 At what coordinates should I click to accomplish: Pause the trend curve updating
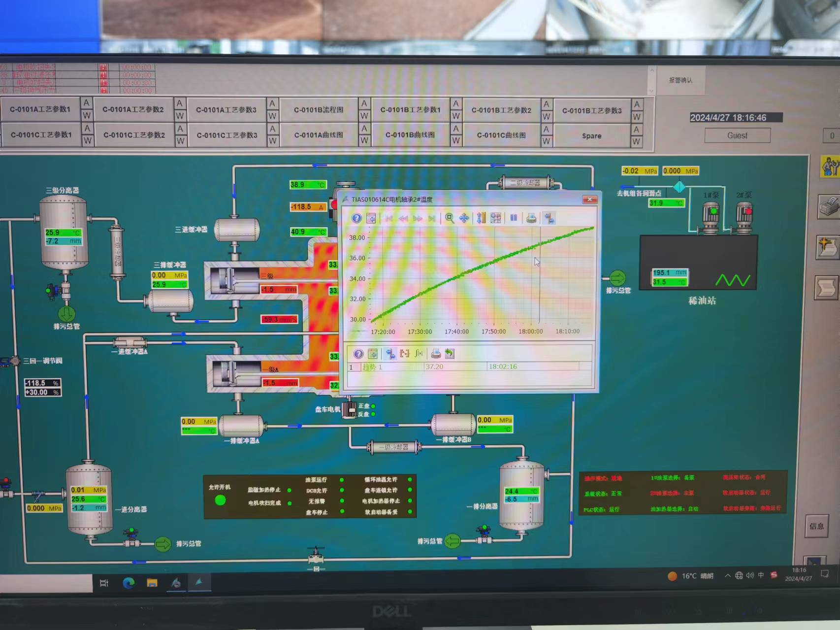(514, 218)
